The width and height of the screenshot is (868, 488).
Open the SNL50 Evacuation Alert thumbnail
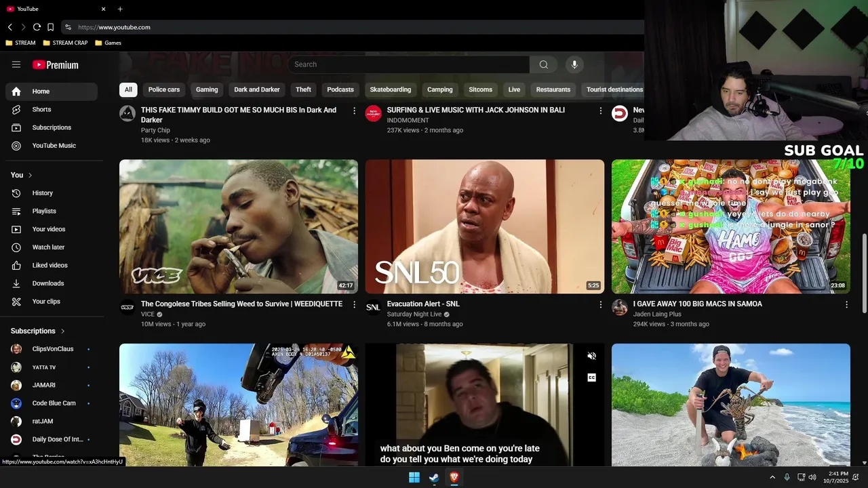485,226
